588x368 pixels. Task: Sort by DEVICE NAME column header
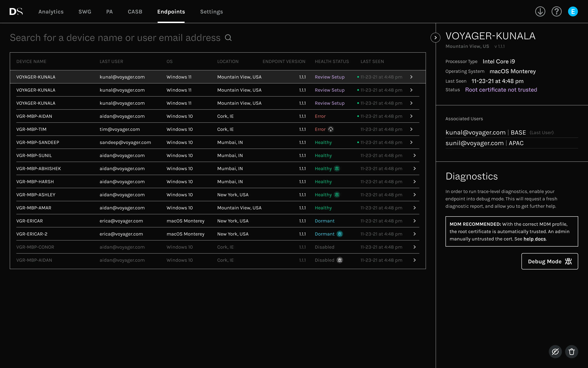pyautogui.click(x=31, y=62)
